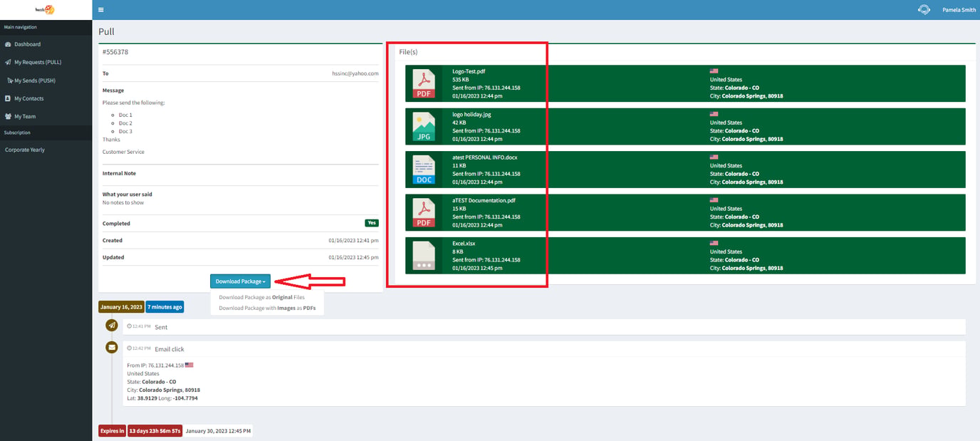Click the JPG icon for logo holiday.jpg
980x441 pixels.
click(x=424, y=126)
